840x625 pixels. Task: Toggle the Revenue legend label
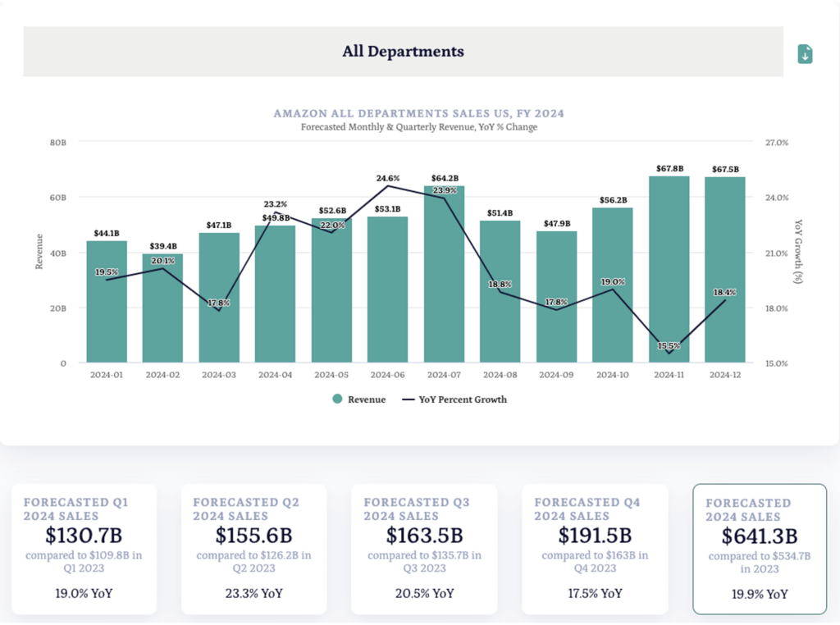tap(366, 399)
